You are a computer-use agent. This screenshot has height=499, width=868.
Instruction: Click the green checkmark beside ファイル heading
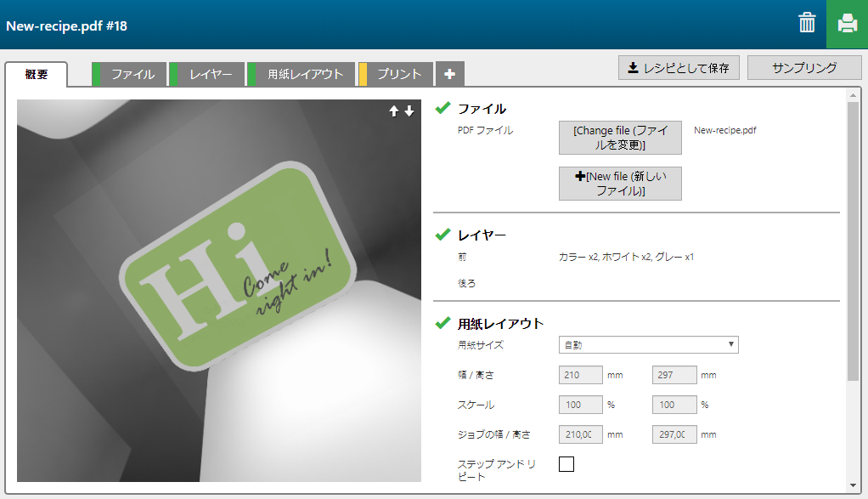click(442, 108)
